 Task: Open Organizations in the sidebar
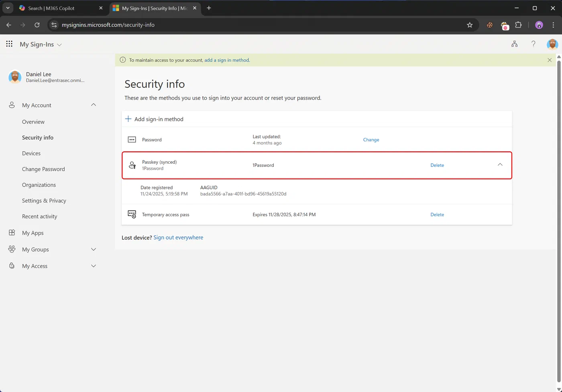tap(39, 185)
